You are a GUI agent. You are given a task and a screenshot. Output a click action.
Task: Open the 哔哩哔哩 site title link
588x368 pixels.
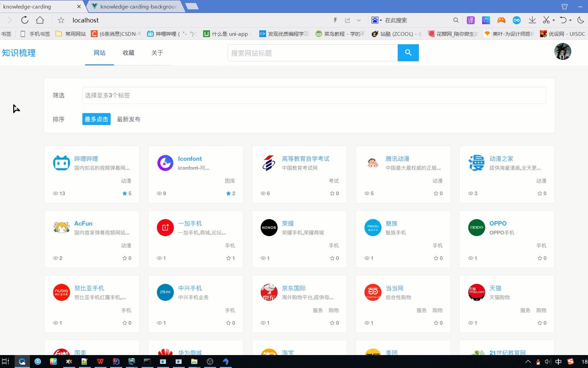pos(86,159)
